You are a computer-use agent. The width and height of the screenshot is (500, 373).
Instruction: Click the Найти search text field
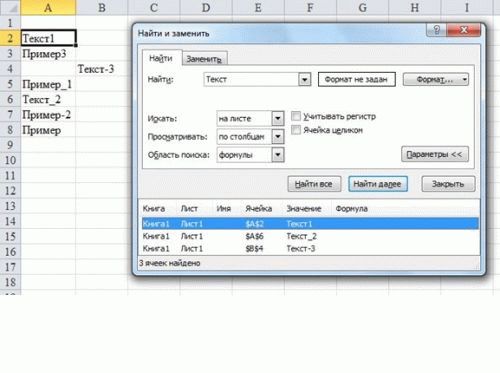pyautogui.click(x=252, y=80)
